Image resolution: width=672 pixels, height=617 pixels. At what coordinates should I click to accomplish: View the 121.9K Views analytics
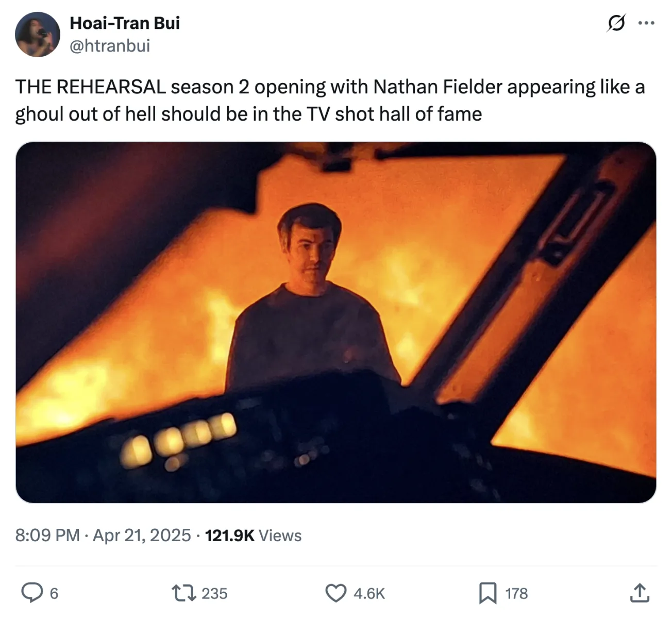pyautogui.click(x=230, y=536)
